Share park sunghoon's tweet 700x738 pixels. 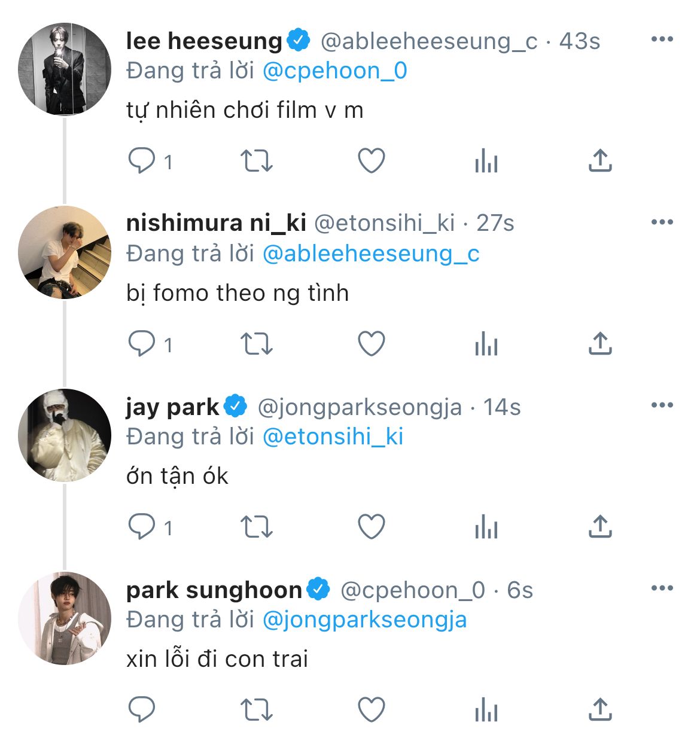click(x=600, y=710)
